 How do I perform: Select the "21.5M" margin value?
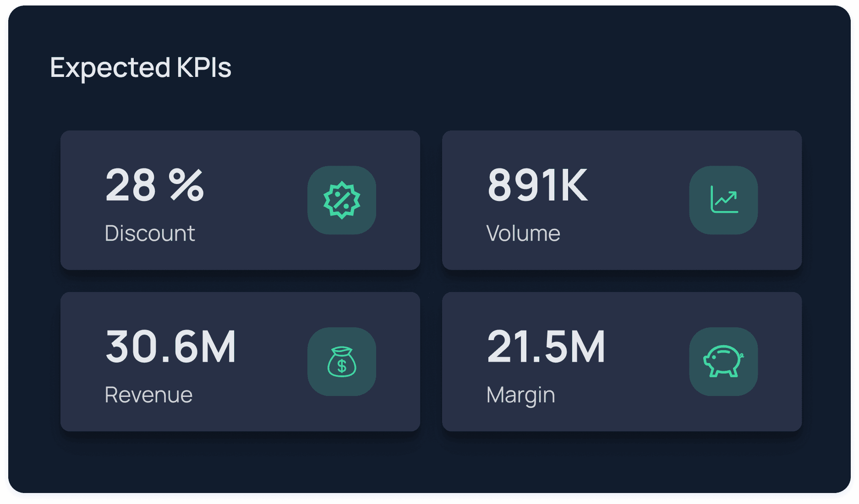(x=546, y=347)
